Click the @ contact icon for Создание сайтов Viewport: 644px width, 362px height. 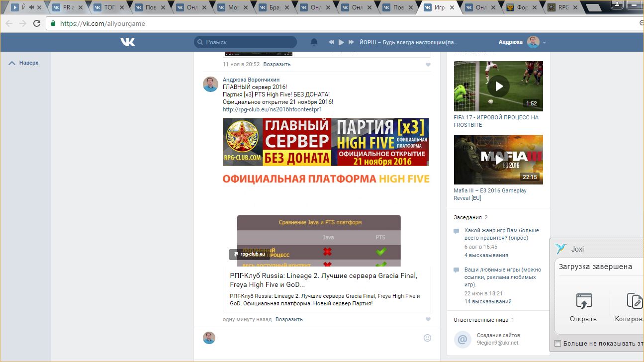(x=462, y=340)
